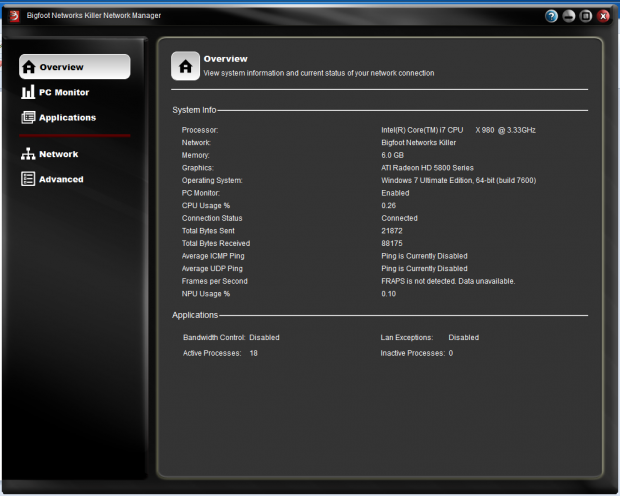
Task: Click Lan Exceptions 'Disabled' value
Action: [463, 338]
